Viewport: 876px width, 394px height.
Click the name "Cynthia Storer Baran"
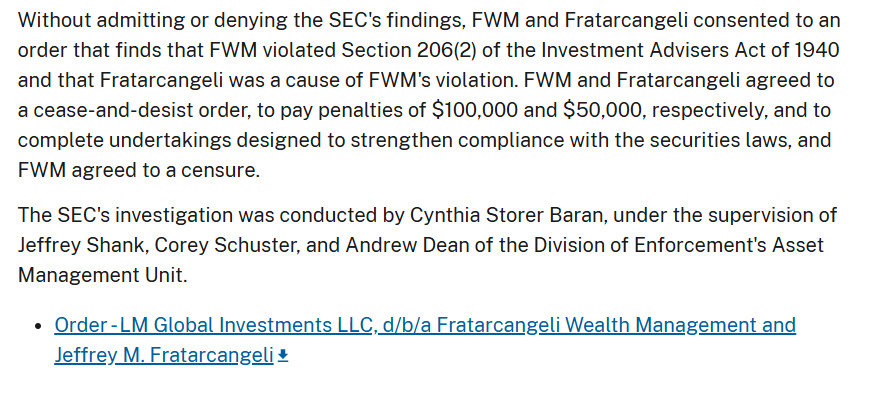coord(508,215)
